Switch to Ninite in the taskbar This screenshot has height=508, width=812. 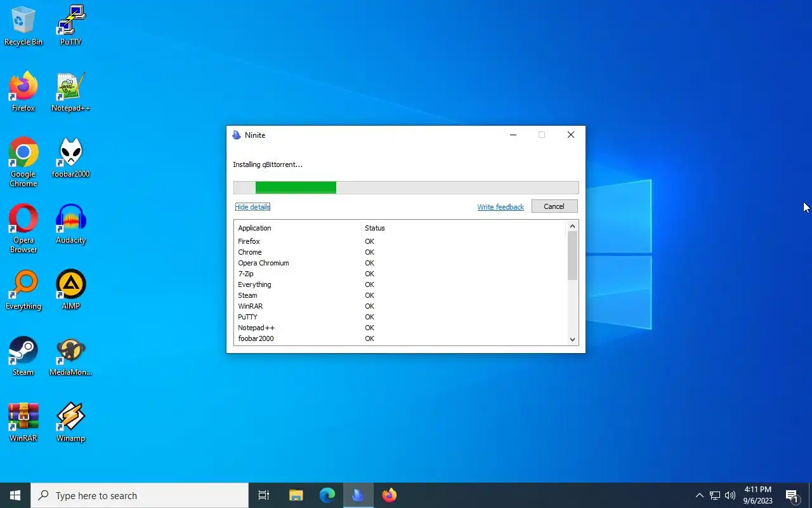(358, 495)
